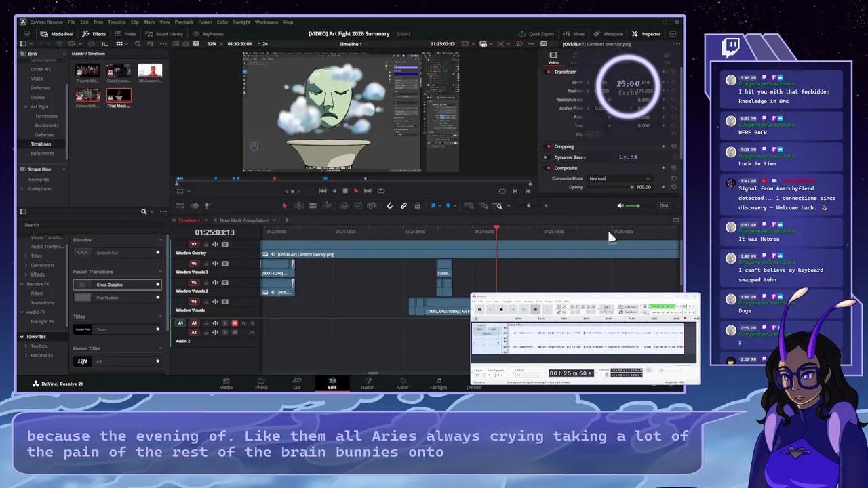This screenshot has width=868, height=488.
Task: Open the File menu
Action: [x=71, y=22]
